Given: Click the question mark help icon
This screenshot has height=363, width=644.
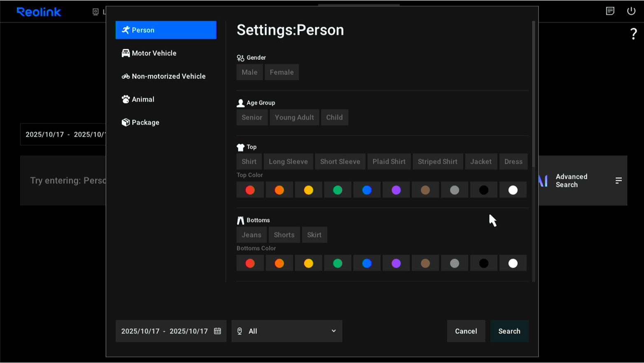Looking at the screenshot, I should click(633, 34).
